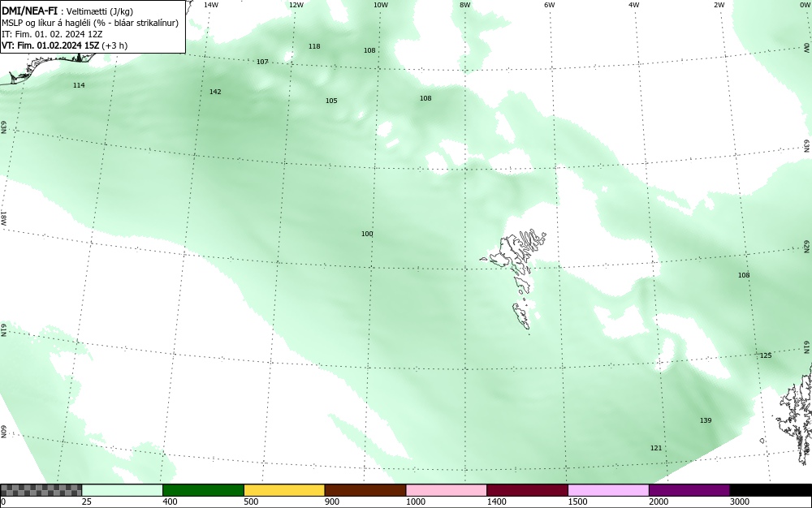Click the 100 value west of Faroes
812x508 pixels.
coord(367,234)
